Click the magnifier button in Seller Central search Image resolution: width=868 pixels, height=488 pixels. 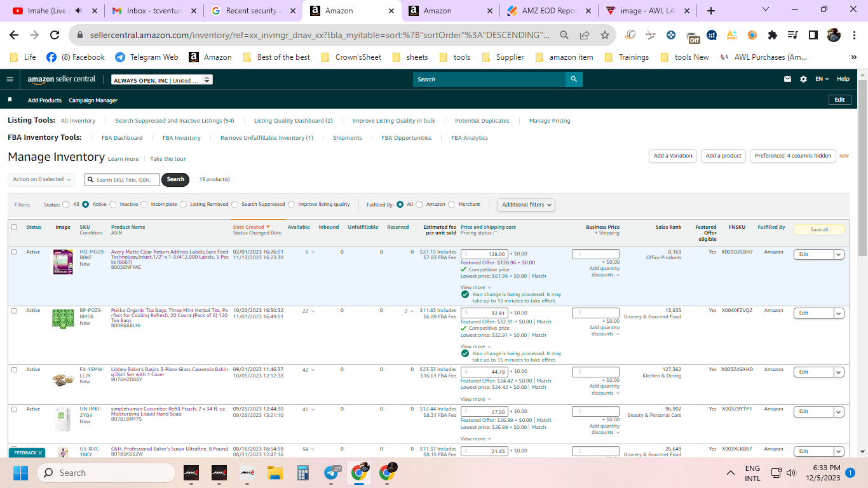(x=574, y=79)
